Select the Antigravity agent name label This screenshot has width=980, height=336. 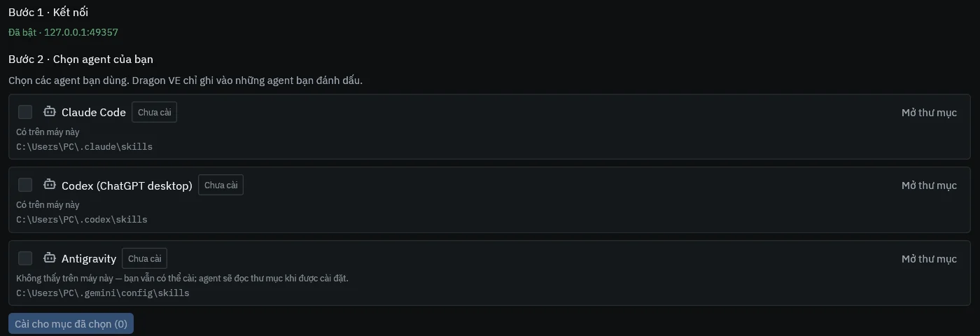click(89, 259)
